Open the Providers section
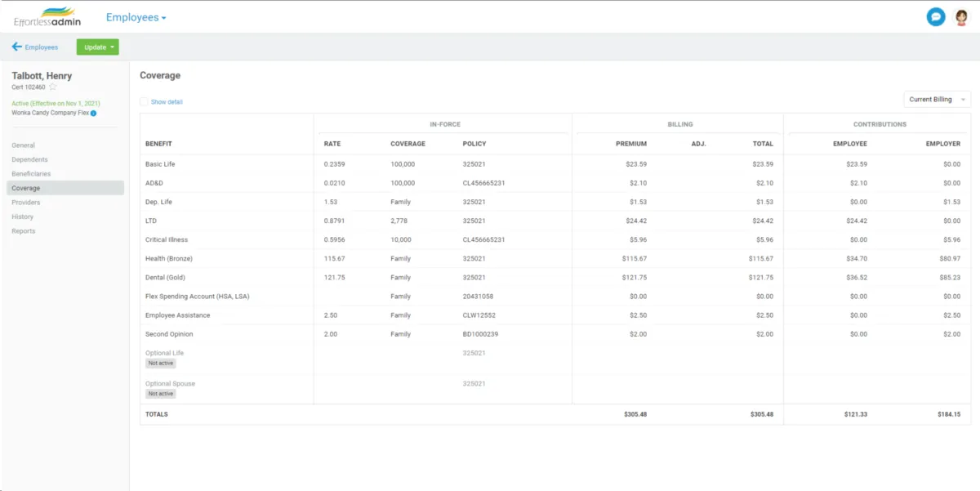 pos(26,203)
